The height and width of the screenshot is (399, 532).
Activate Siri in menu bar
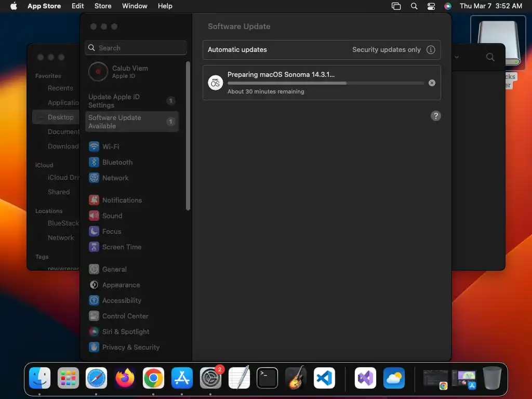click(x=448, y=6)
